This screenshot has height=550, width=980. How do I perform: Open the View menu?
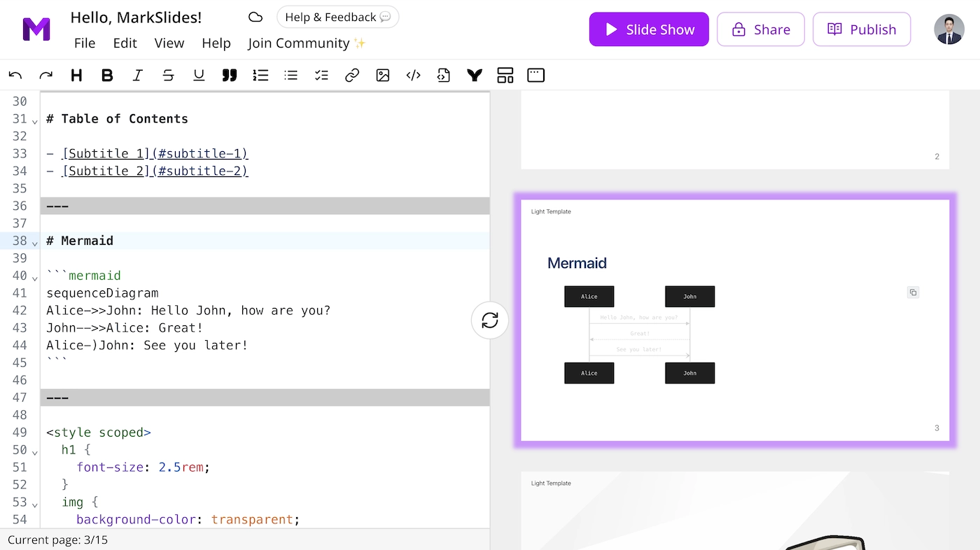(169, 43)
